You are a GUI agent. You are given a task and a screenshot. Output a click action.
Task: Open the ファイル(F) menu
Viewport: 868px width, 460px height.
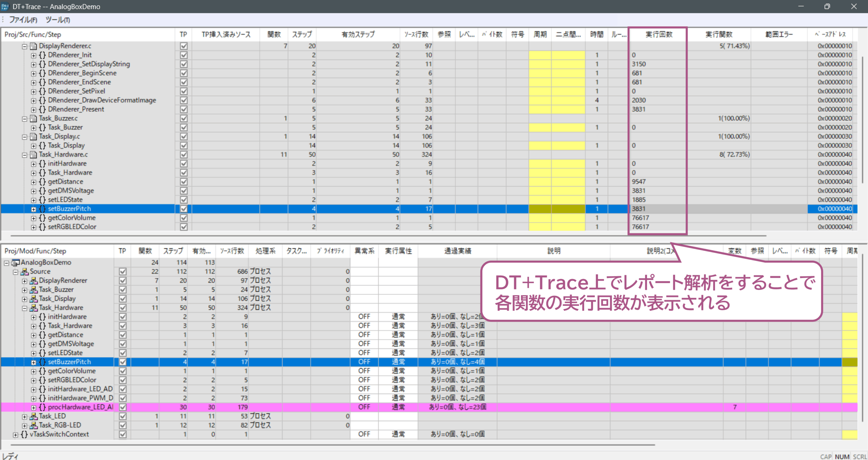point(23,20)
